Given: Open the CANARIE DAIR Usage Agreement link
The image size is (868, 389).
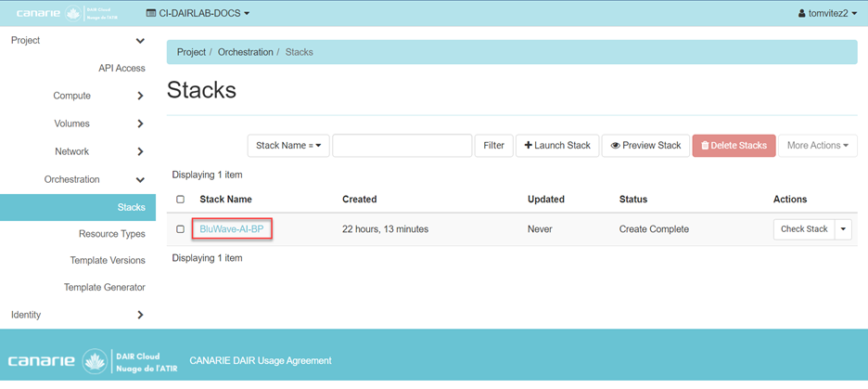Looking at the screenshot, I should click(x=260, y=360).
